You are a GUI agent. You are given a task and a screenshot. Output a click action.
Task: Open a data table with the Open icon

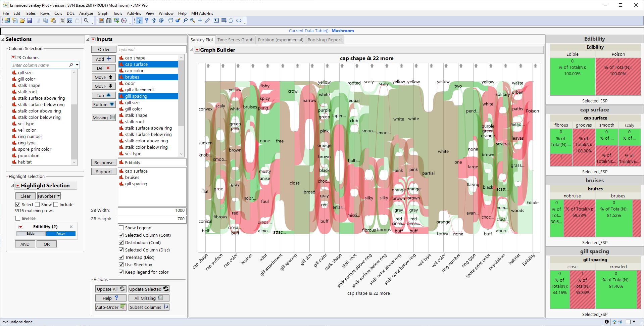pos(22,20)
